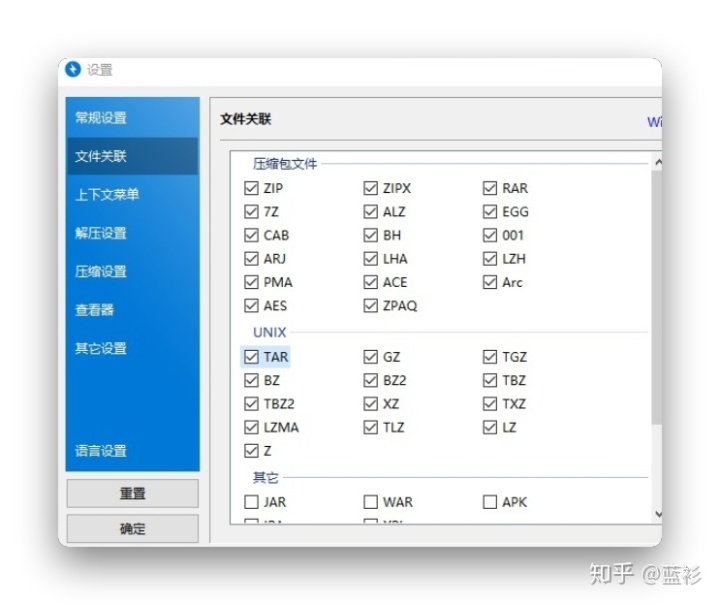This screenshot has width=720, height=605.
Task: Toggle TLZ checkbox
Action: pos(371,427)
